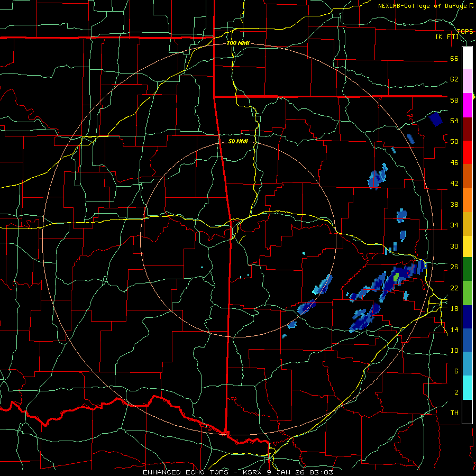Click the "62" legend value
Viewport: 476px width, 476px height.
pos(454,79)
